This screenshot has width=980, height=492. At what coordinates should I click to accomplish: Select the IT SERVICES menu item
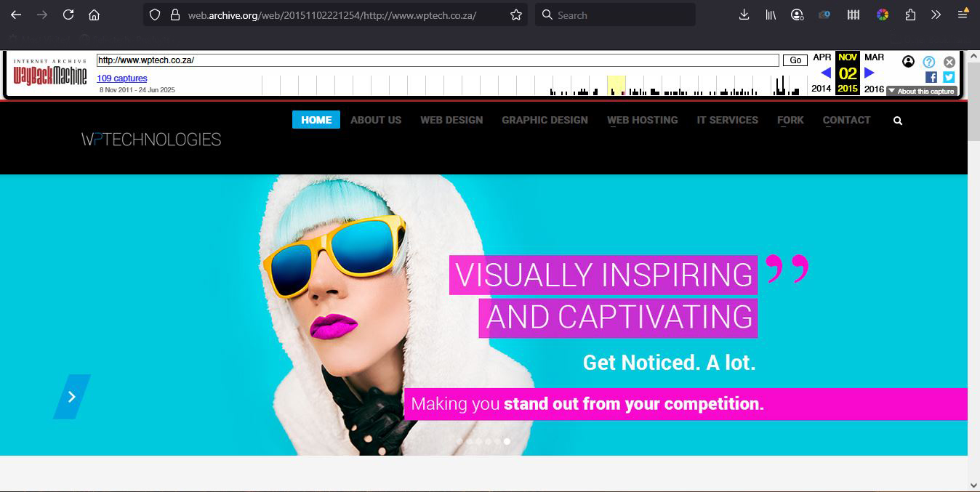(x=727, y=120)
